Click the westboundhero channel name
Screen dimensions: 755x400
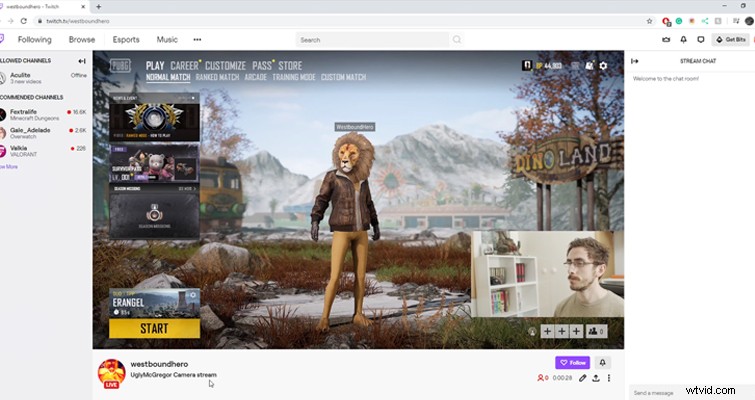tap(159, 364)
